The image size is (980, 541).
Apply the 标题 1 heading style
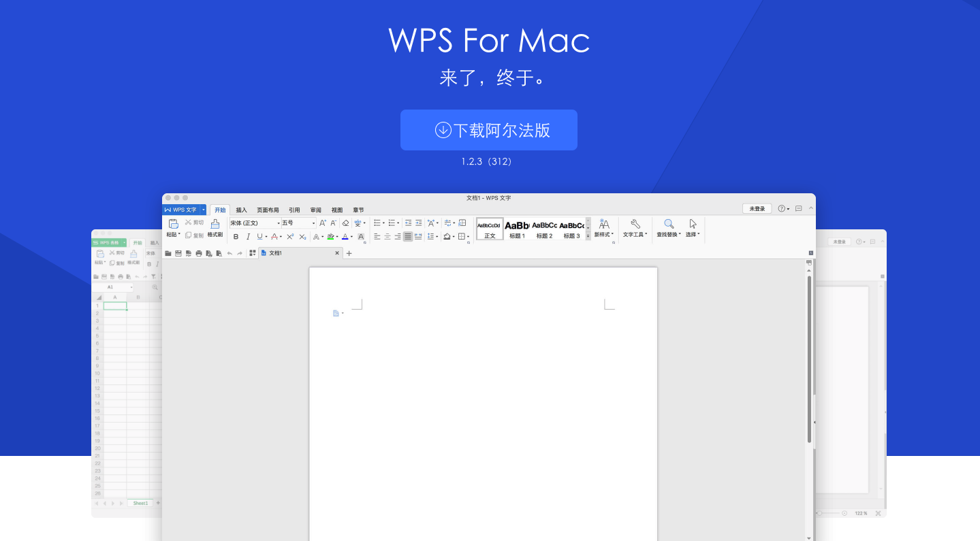click(517, 229)
